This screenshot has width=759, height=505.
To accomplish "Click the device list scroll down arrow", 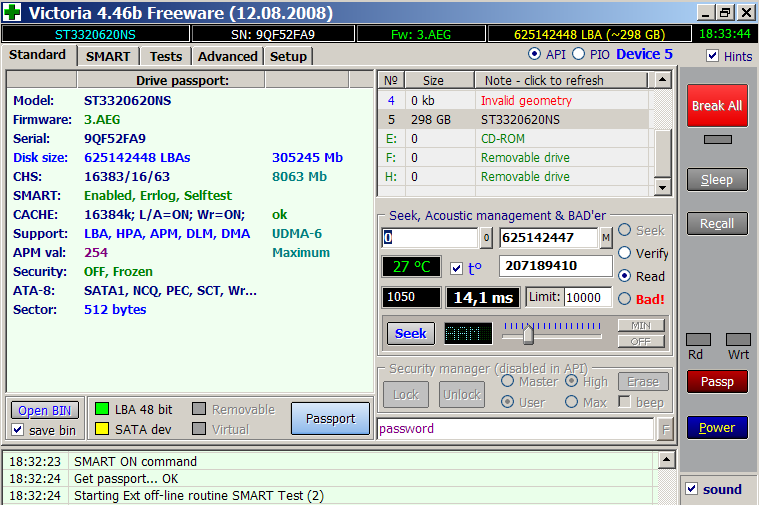I will [x=663, y=186].
